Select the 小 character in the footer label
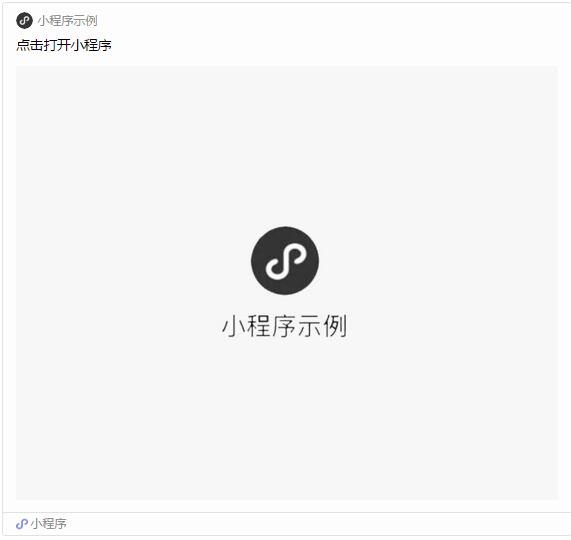 (36, 524)
